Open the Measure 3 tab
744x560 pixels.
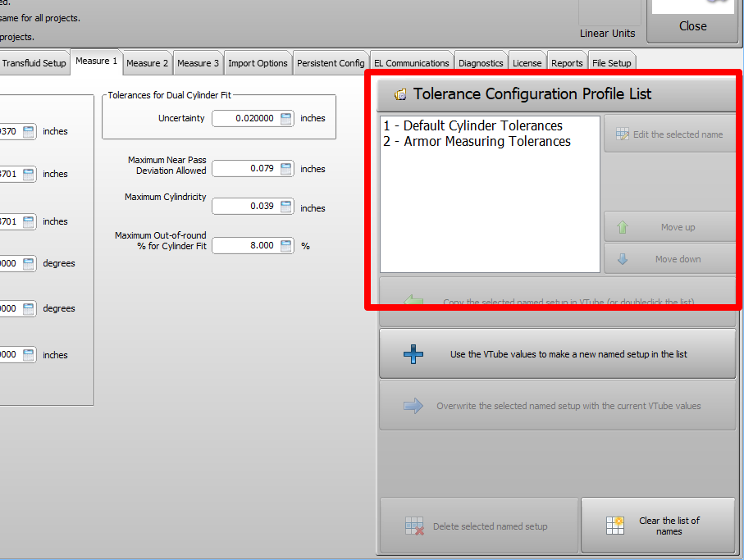coord(198,63)
